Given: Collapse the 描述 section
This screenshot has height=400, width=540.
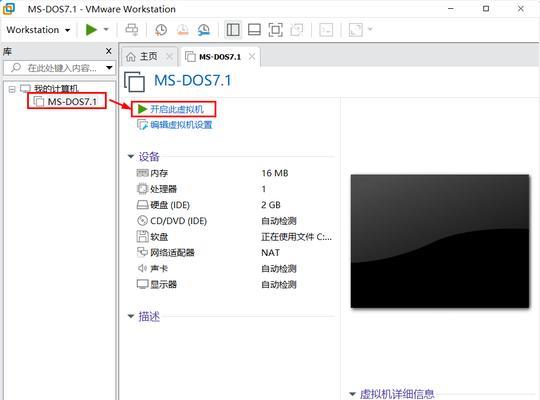Looking at the screenshot, I should (x=131, y=316).
